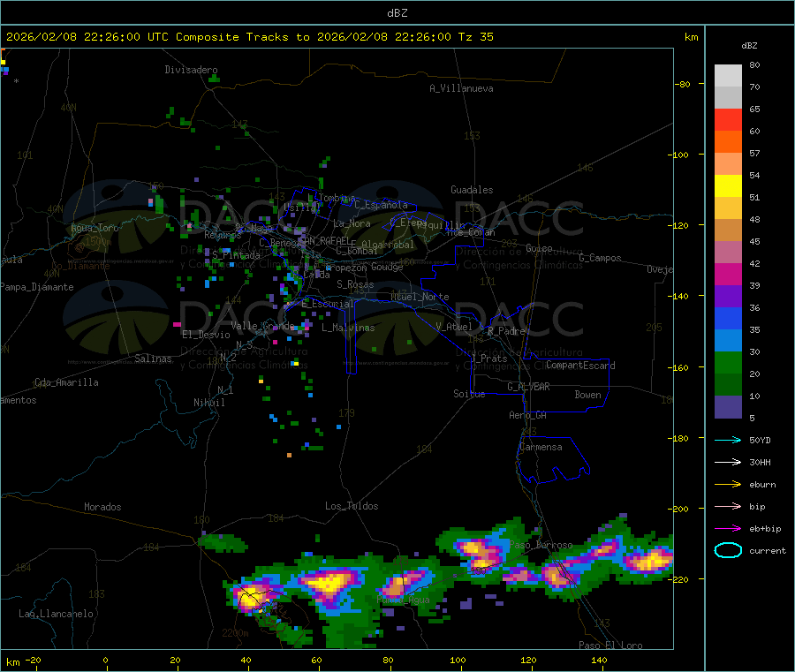Click the Agua_Toro map label
This screenshot has width=795, height=672.
95,228
